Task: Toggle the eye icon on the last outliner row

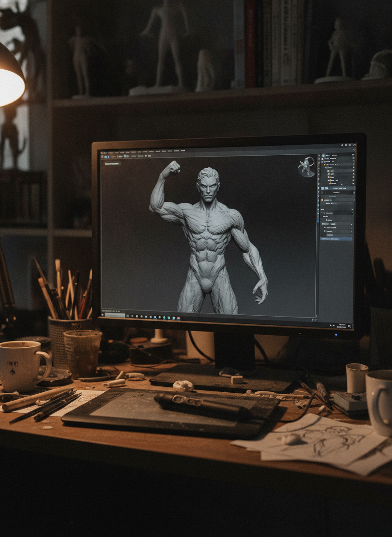Action: point(353,184)
